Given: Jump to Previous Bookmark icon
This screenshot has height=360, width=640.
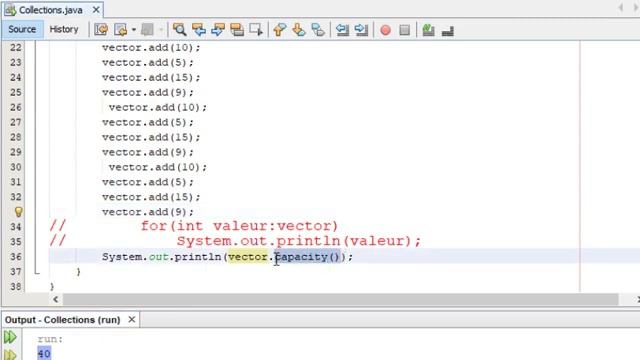Looking at the screenshot, I should point(280,29).
